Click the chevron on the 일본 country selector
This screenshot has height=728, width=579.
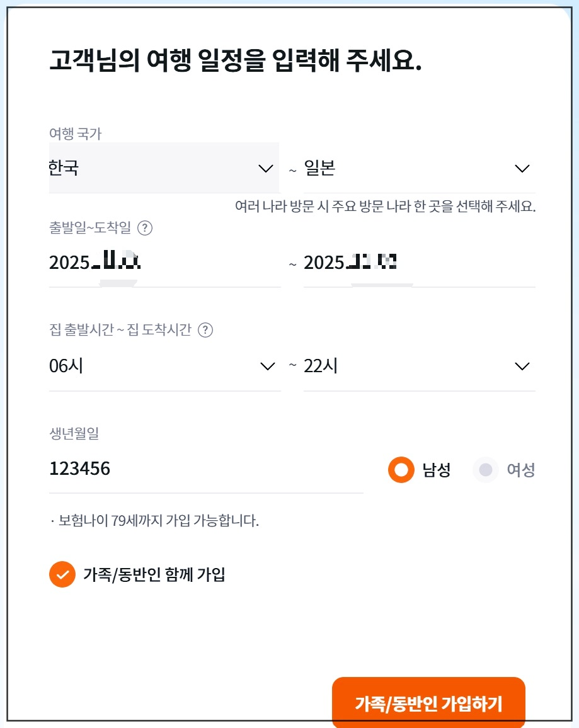click(x=521, y=168)
